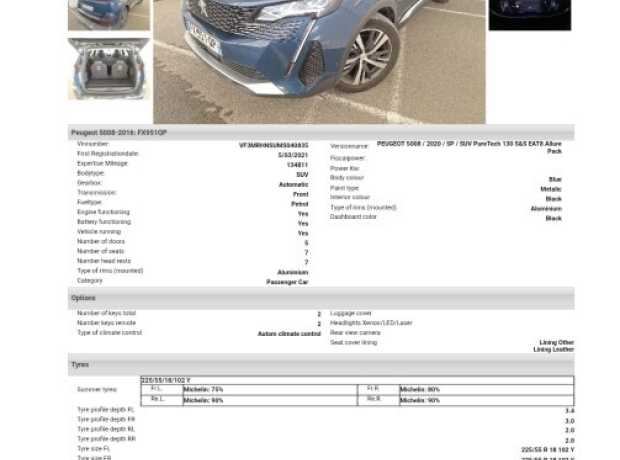Select the 'Lining Leather' value
Screen dimensions: 620x460
554,350
